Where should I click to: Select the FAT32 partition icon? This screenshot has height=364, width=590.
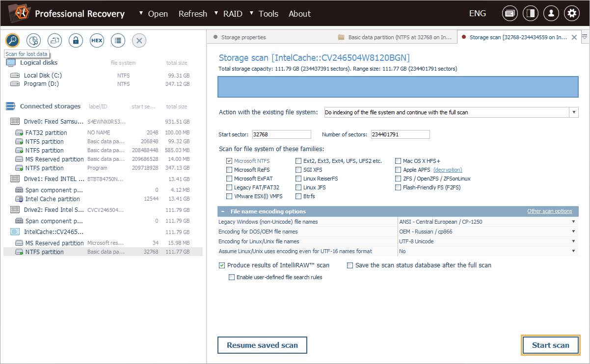(x=19, y=133)
